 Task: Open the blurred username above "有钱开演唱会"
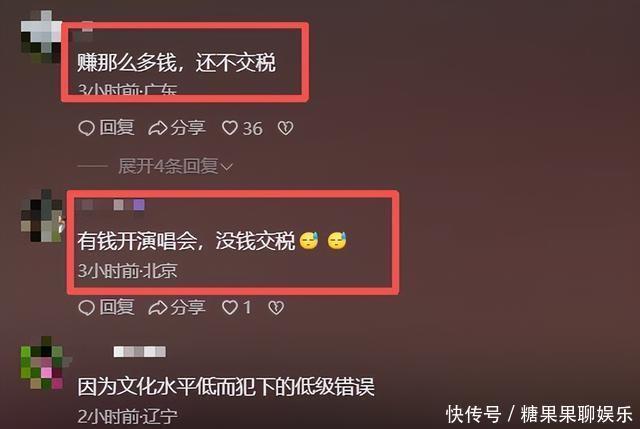pos(111,204)
